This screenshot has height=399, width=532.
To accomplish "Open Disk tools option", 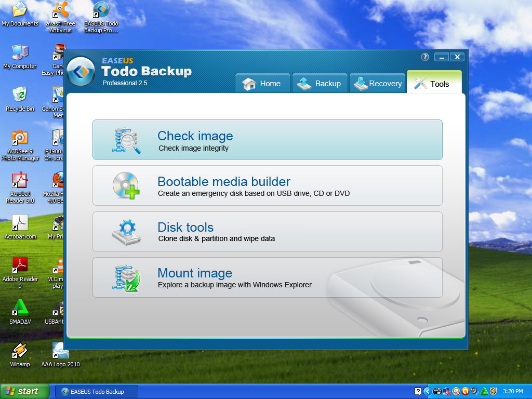I will 268,232.
